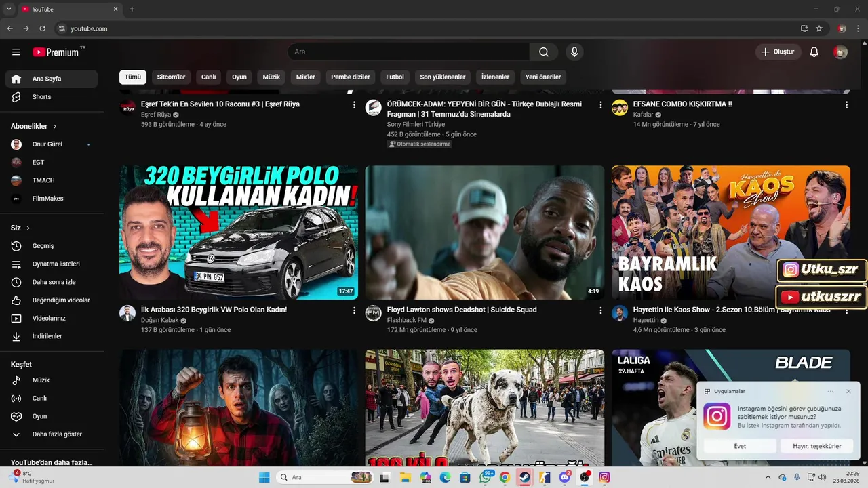Open Discord from the taskbar
The height and width of the screenshot is (488, 868).
(x=565, y=477)
